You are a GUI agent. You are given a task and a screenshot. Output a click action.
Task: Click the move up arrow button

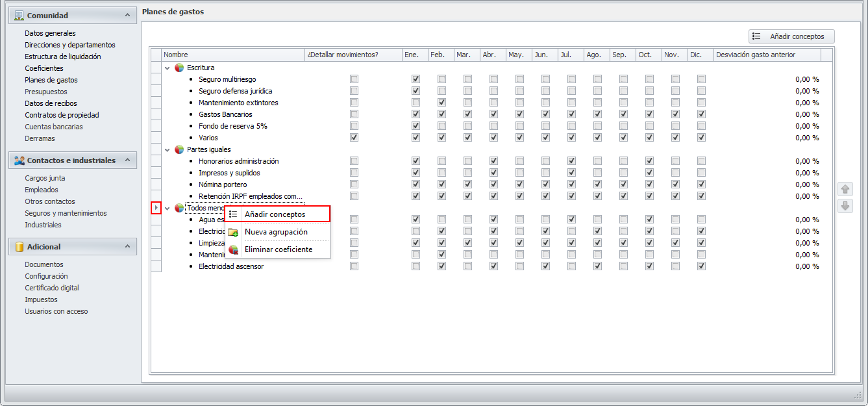[x=845, y=189]
